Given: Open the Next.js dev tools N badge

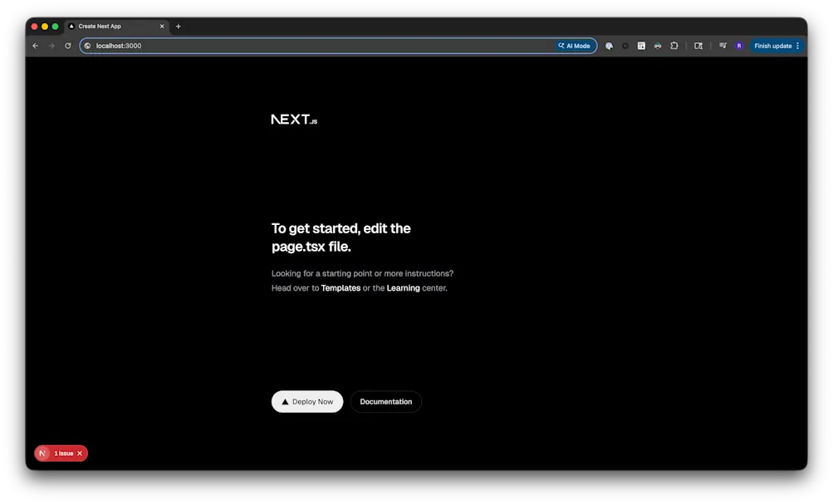Looking at the screenshot, I should coord(42,453).
